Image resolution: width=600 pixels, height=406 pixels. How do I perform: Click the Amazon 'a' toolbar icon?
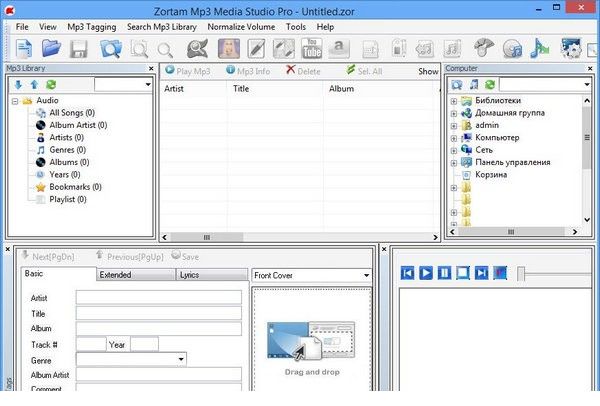(x=339, y=49)
